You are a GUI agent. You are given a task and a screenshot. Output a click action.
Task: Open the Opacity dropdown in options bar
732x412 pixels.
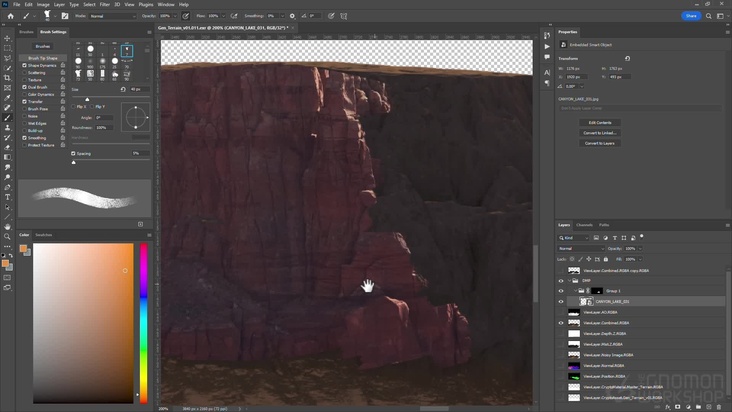pos(175,16)
